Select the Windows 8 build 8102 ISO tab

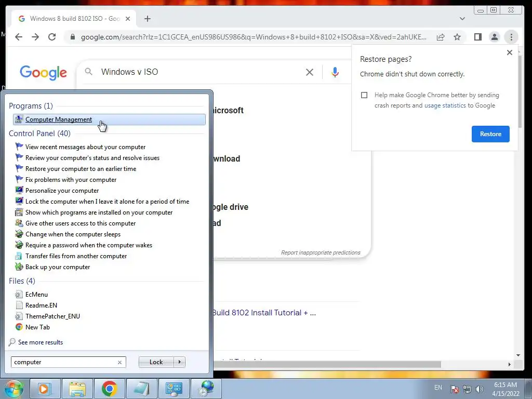coord(74,19)
